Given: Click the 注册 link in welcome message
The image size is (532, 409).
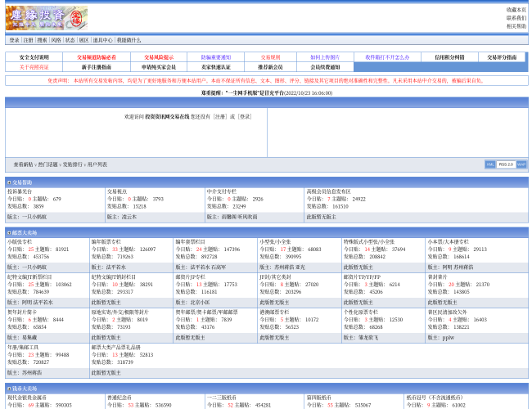Looking at the screenshot, I should (220, 116).
